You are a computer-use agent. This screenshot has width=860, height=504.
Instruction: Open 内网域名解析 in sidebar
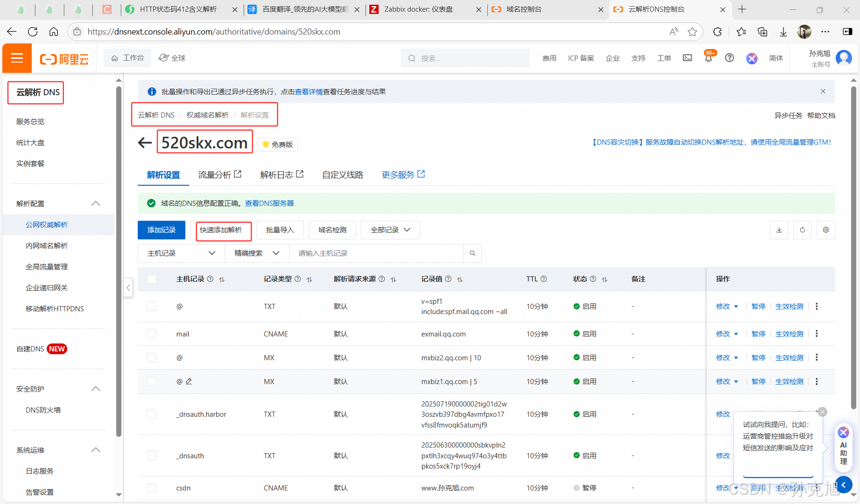(x=47, y=245)
